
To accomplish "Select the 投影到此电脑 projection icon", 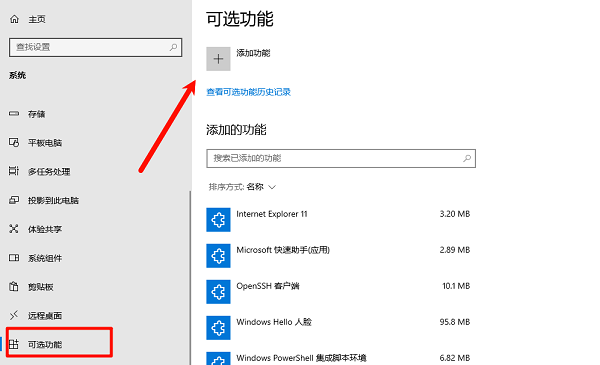I will (14, 200).
